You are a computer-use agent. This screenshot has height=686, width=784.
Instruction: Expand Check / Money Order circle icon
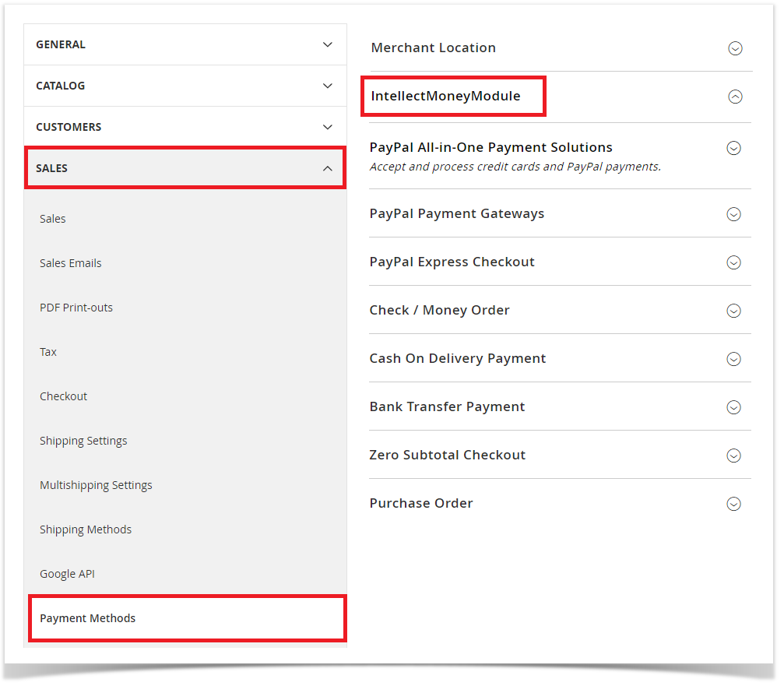pos(733,311)
